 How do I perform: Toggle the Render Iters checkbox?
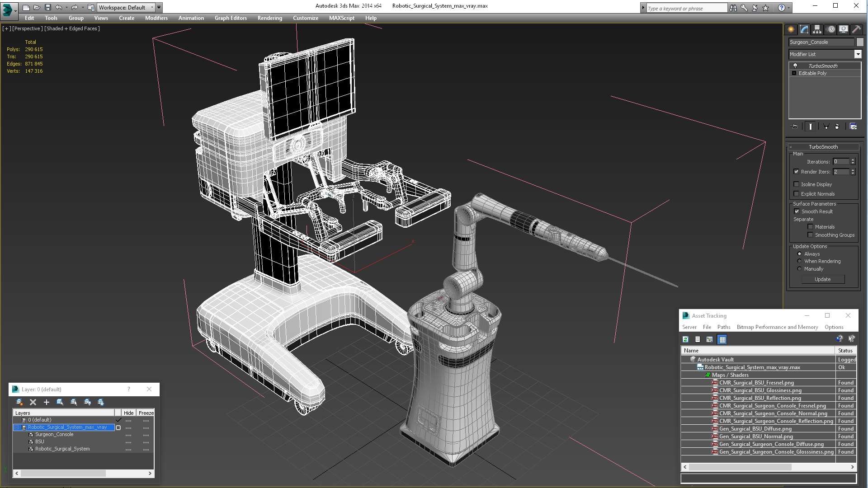click(x=797, y=172)
